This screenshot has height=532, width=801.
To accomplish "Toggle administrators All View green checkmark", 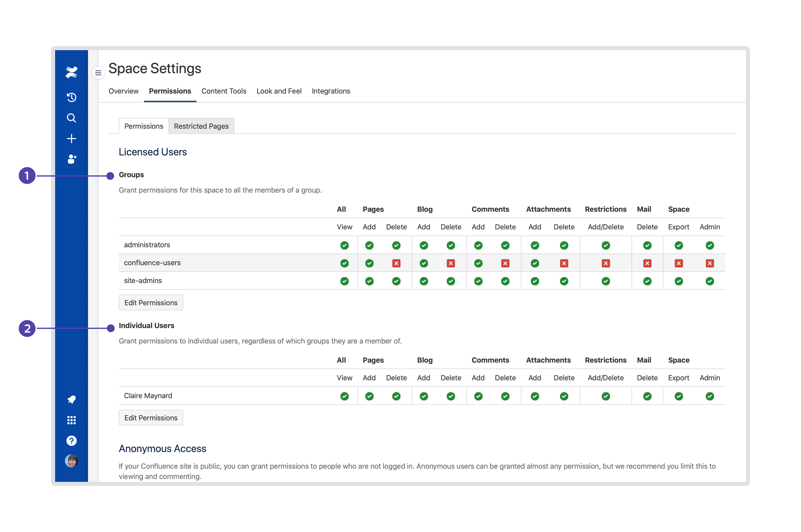I will pyautogui.click(x=344, y=245).
